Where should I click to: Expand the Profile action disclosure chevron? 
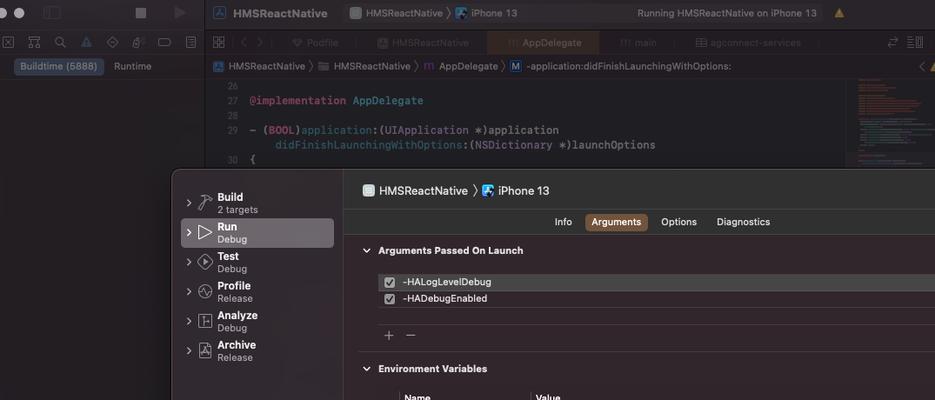coord(189,292)
